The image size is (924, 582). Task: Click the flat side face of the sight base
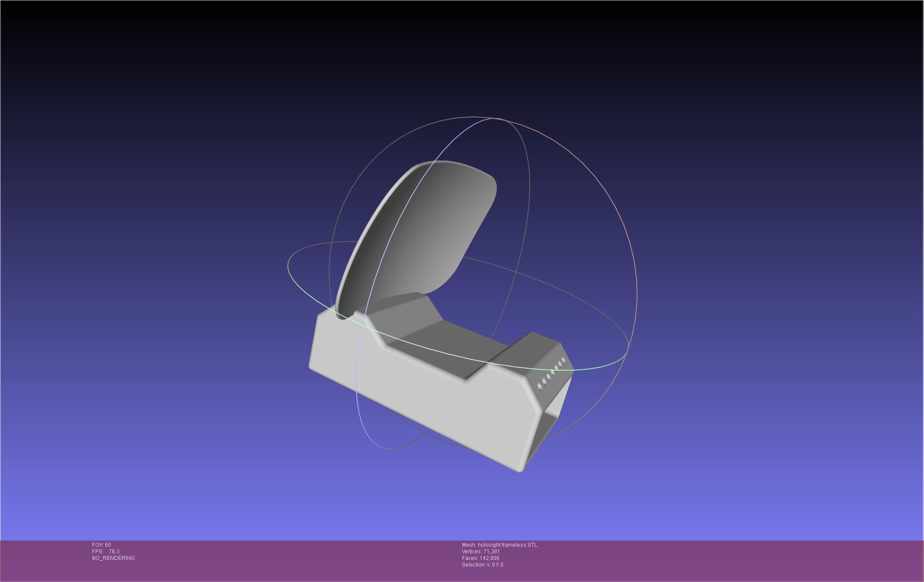[x=423, y=397]
